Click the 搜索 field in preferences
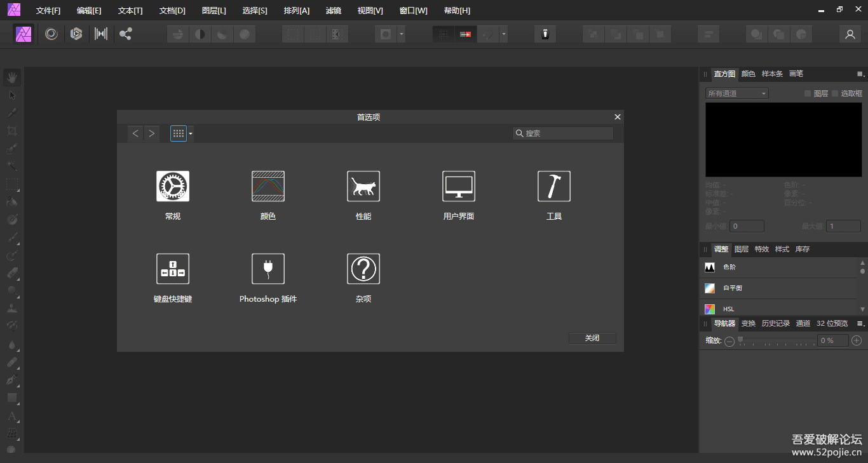 [563, 133]
